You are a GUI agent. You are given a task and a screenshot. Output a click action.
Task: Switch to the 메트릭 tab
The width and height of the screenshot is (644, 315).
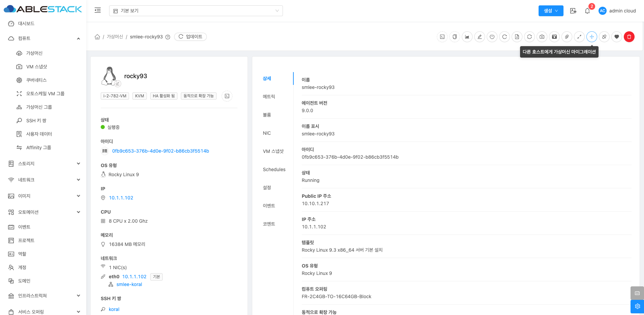269,97
